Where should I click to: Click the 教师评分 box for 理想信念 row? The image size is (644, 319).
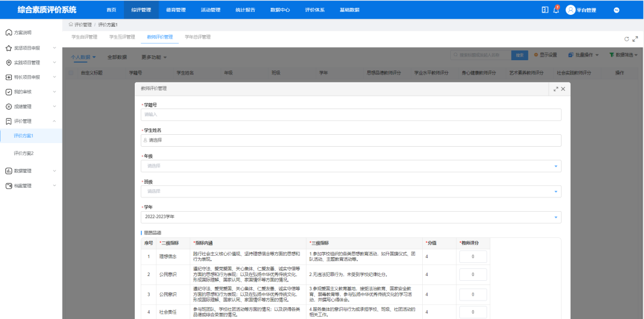click(x=473, y=256)
